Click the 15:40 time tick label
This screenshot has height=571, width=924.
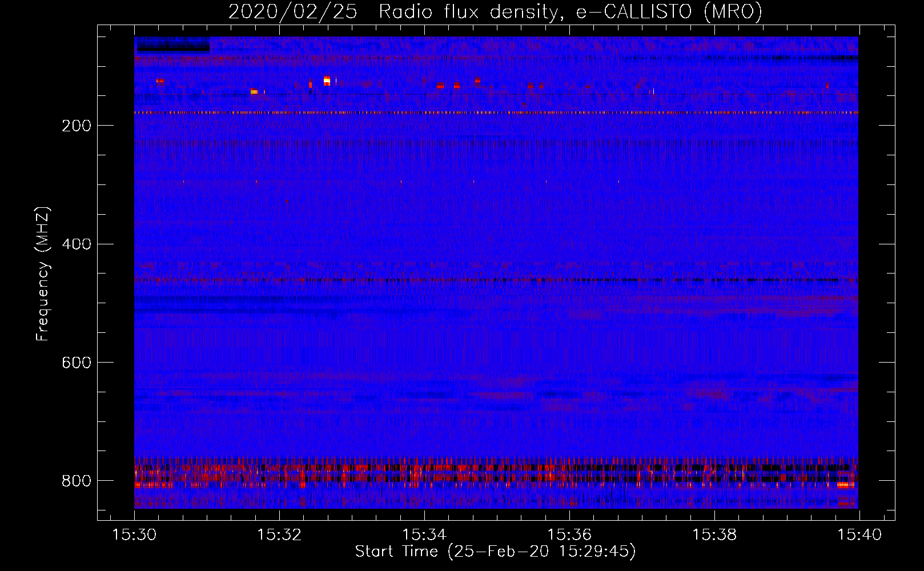859,535
